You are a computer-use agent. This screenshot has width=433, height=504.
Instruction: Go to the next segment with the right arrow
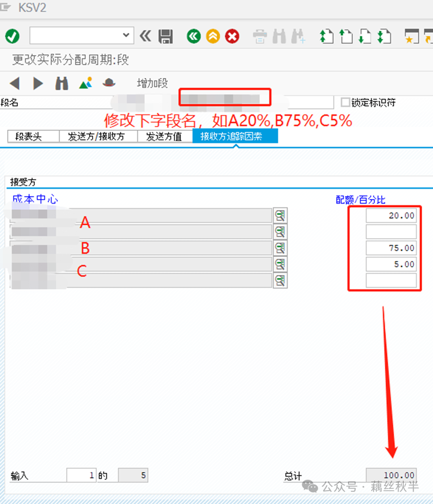click(38, 84)
